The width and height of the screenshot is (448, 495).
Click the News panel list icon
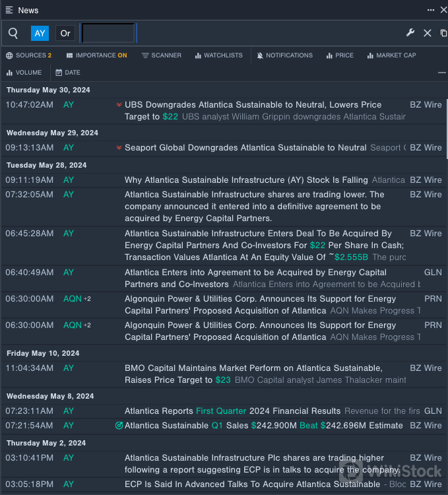click(x=9, y=10)
